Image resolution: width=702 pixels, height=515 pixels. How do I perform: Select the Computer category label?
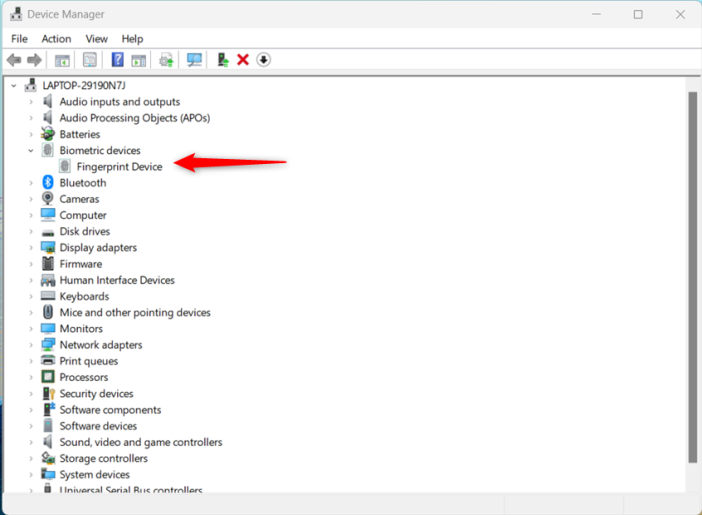[83, 215]
